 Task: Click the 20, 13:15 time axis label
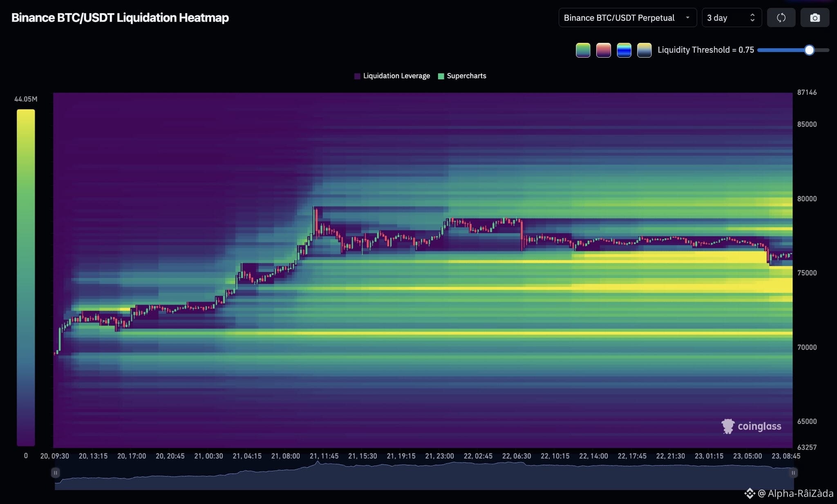click(x=93, y=456)
